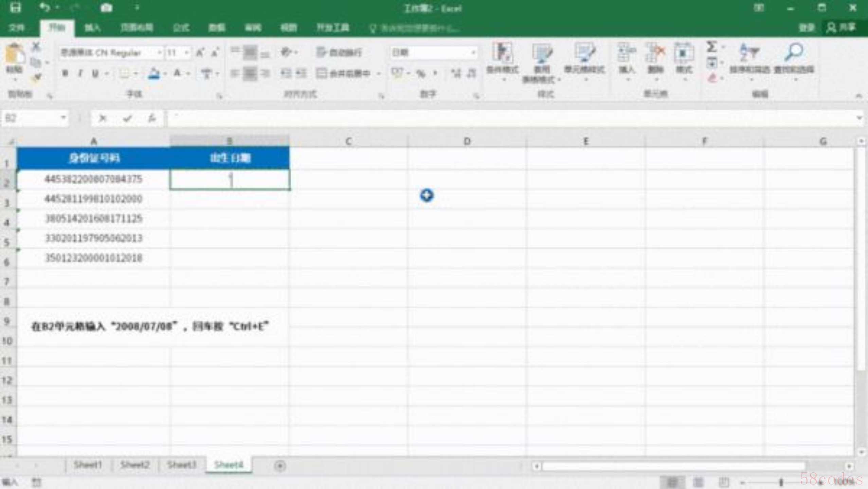This screenshot has height=489, width=868.
Task: Click the AutoSum sigma icon
Action: point(711,47)
